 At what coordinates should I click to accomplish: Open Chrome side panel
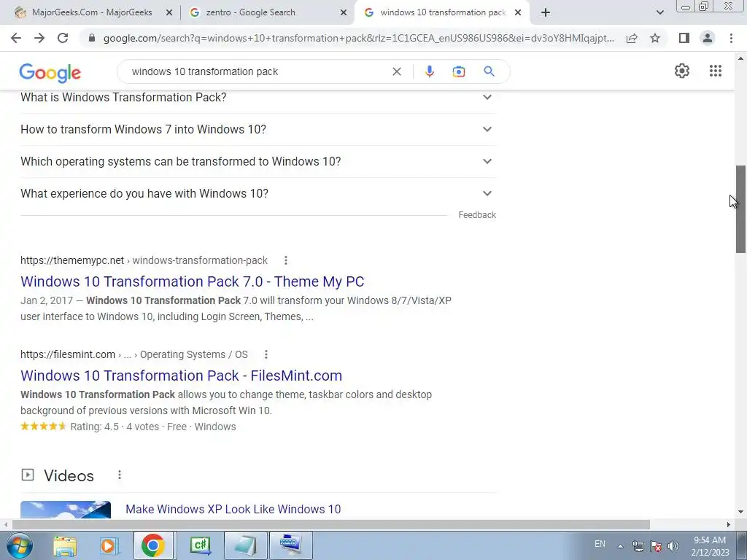coord(684,38)
